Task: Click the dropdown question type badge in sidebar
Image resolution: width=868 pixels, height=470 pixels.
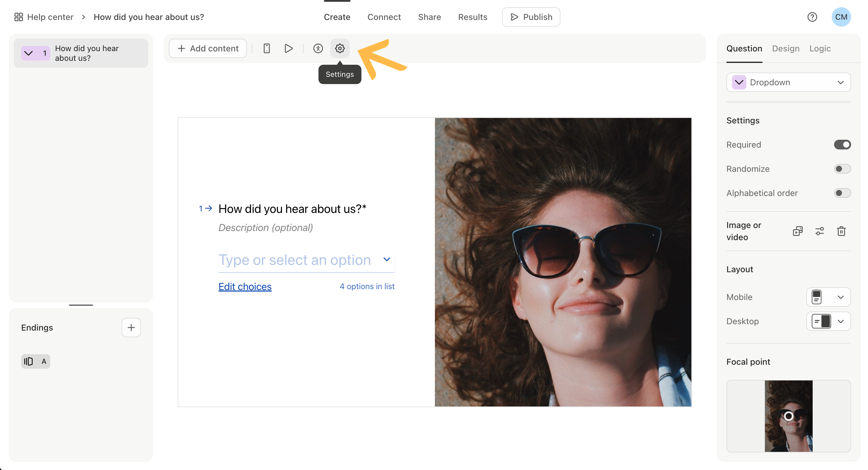Action: 35,53
